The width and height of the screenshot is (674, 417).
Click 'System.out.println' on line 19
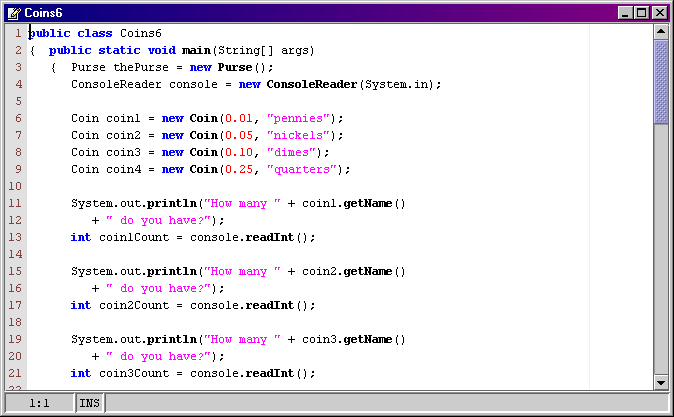(134, 339)
